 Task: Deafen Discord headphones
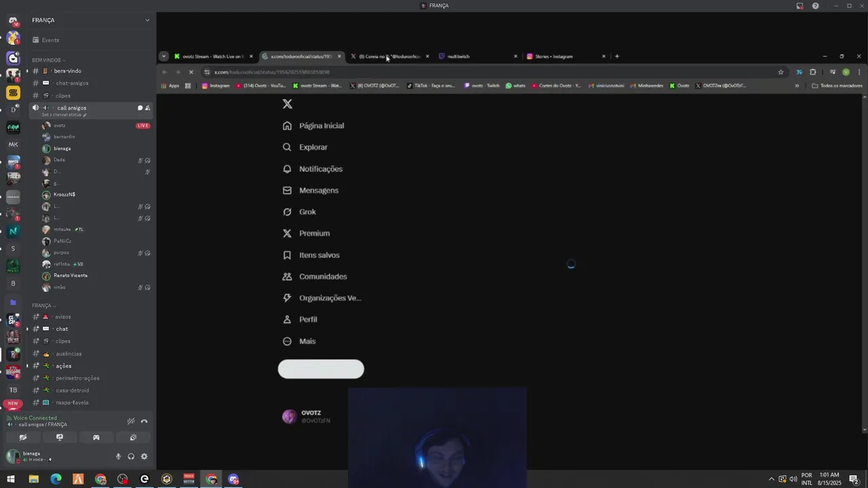tap(131, 457)
